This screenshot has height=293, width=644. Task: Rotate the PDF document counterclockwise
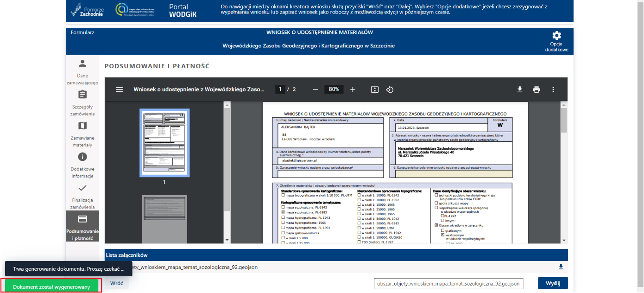coord(390,89)
